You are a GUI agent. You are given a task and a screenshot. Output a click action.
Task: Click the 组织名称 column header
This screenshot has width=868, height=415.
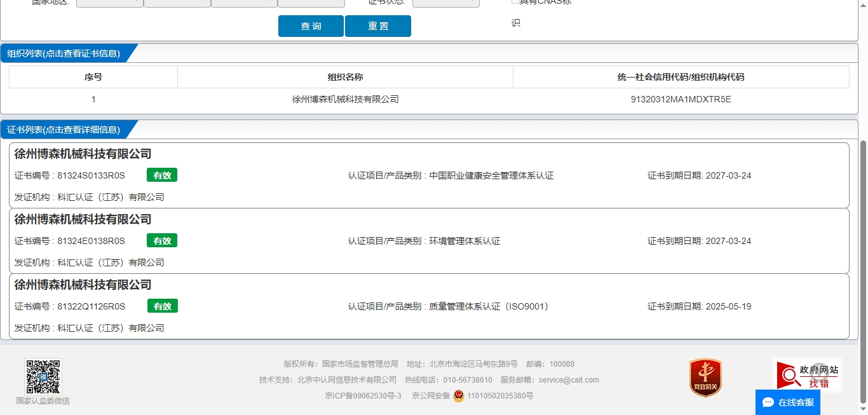click(345, 77)
